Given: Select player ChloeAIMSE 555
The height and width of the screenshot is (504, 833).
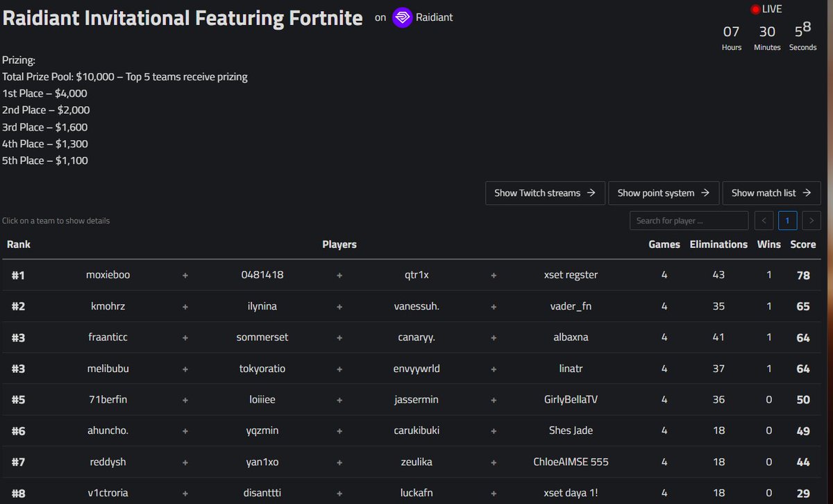Looking at the screenshot, I should (571, 462).
